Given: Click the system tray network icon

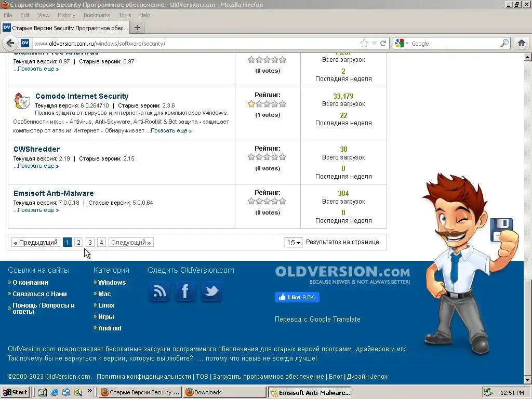Looking at the screenshot, I should [x=488, y=392].
